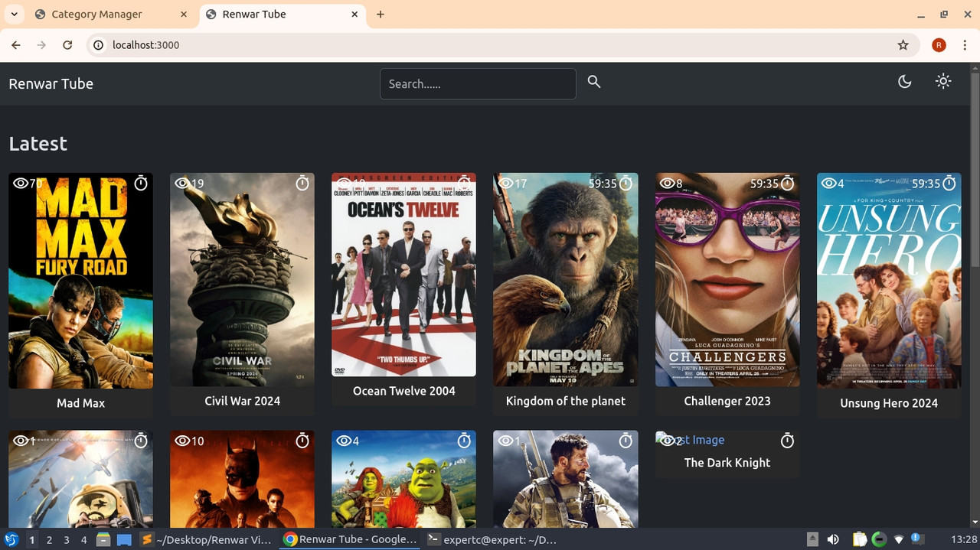Click the search magnifier icon

click(x=594, y=82)
